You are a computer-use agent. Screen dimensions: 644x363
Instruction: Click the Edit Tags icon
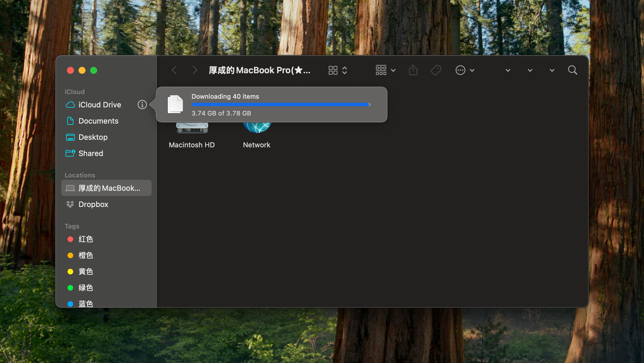coord(436,70)
